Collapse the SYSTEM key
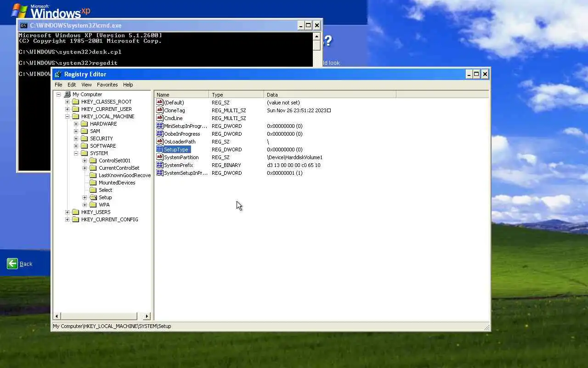588x368 pixels. click(76, 153)
